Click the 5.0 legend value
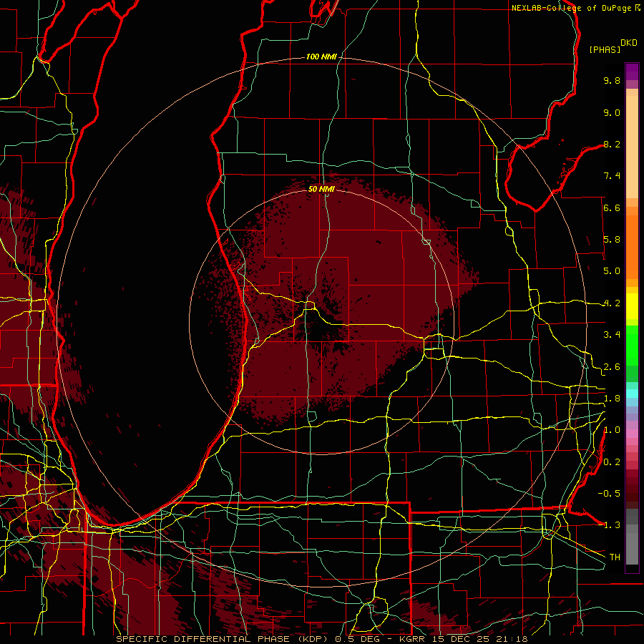 point(612,271)
